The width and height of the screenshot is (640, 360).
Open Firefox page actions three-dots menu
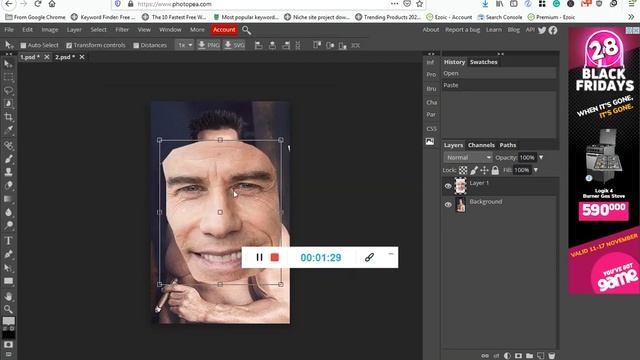pos(394,4)
